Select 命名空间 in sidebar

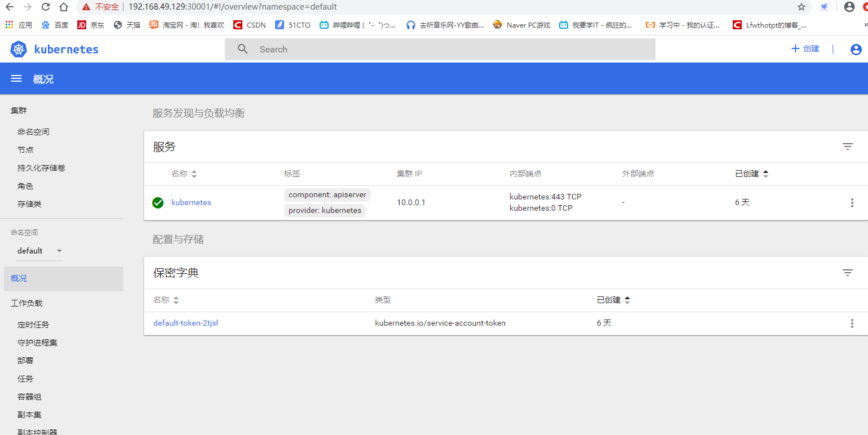click(33, 132)
